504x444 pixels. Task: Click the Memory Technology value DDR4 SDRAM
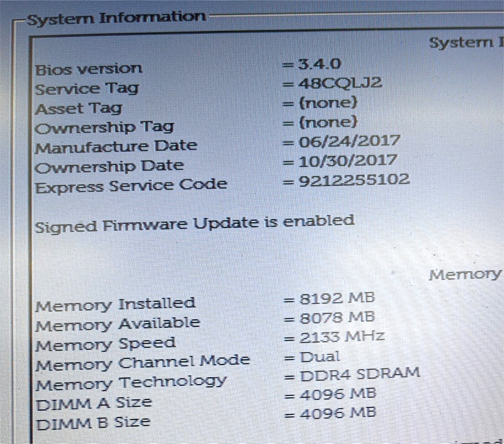coord(360,375)
